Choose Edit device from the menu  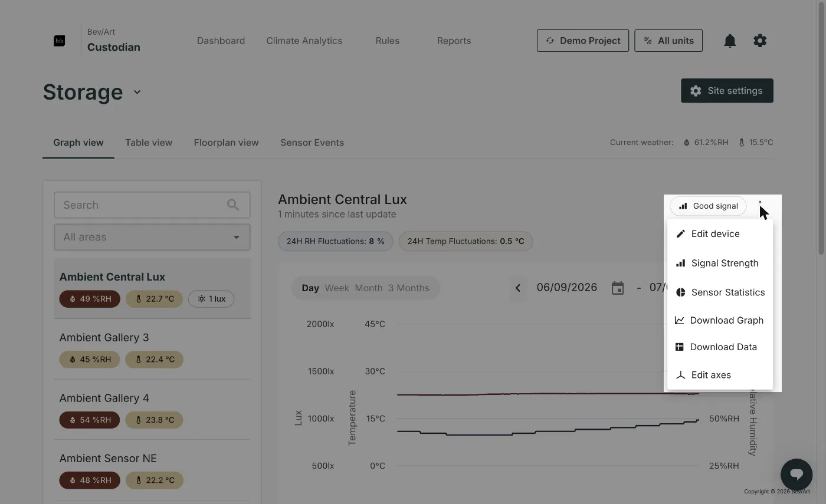[x=720, y=234]
